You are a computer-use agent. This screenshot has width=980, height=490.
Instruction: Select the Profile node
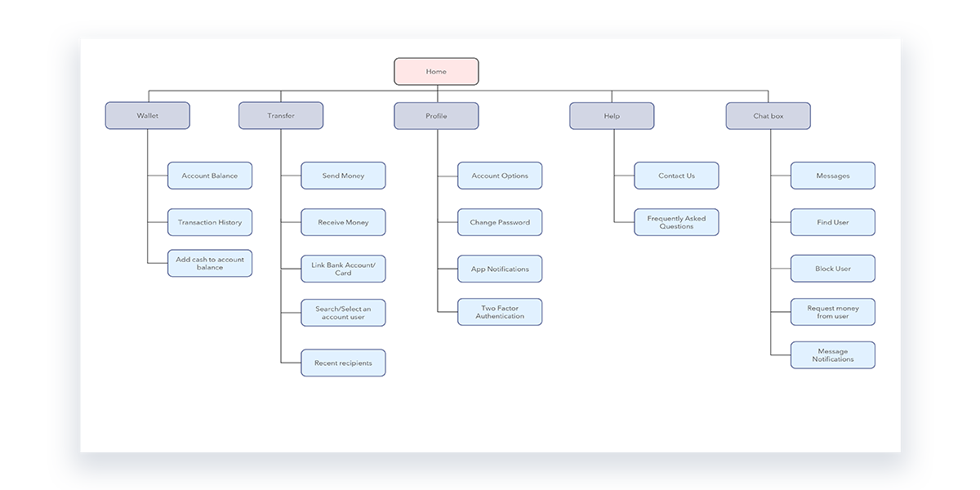(436, 115)
